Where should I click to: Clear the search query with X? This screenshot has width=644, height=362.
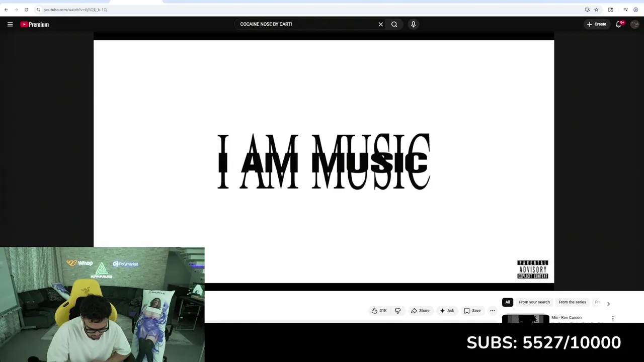(380, 24)
